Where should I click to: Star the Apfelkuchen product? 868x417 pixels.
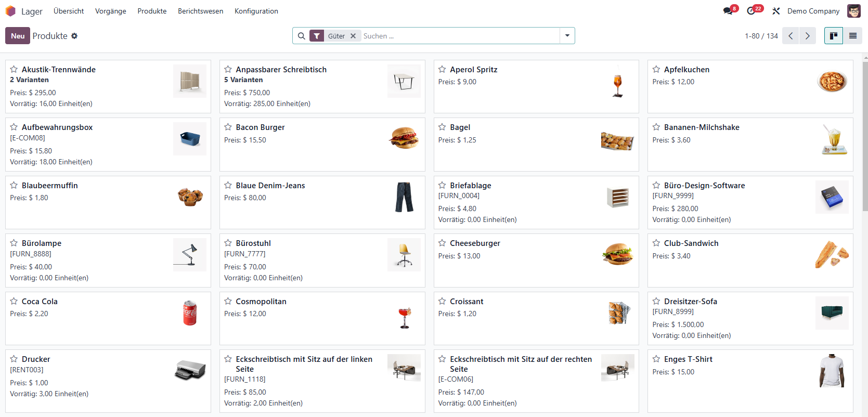pyautogui.click(x=656, y=69)
